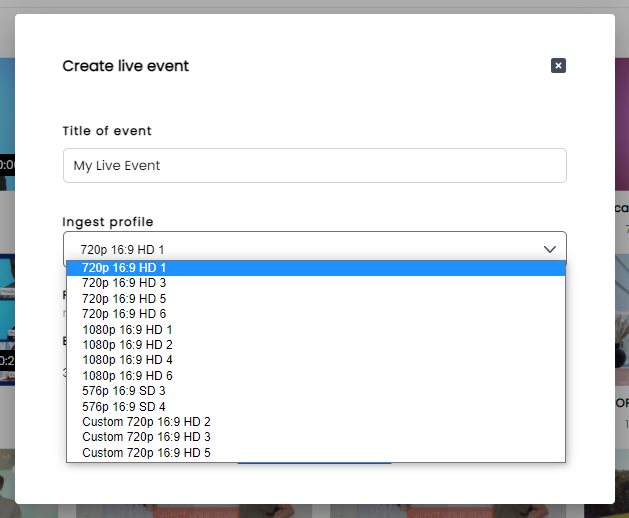Screen dimensions: 629x518
Task: Close the Create live event dialog
Action: pos(558,65)
